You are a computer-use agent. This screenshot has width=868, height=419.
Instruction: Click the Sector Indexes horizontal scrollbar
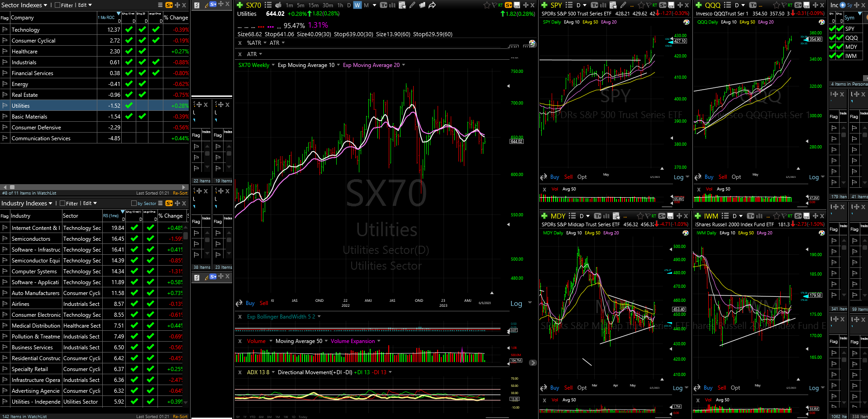94,187
